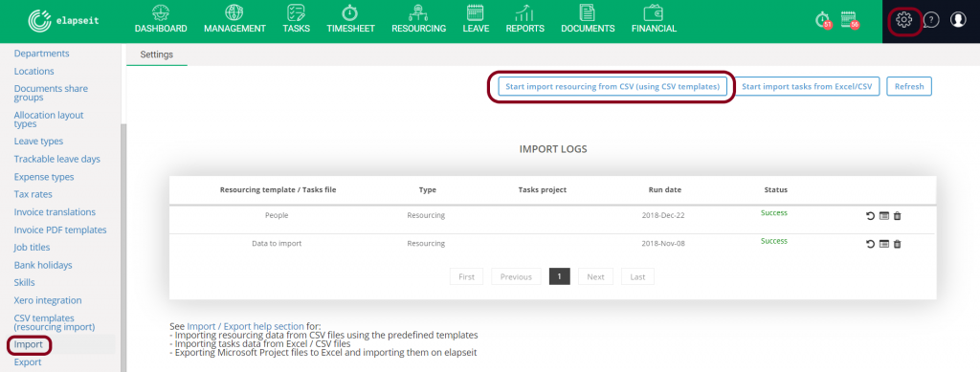Open the settings gear icon
Image resolution: width=980 pixels, height=372 pixels.
tap(904, 20)
